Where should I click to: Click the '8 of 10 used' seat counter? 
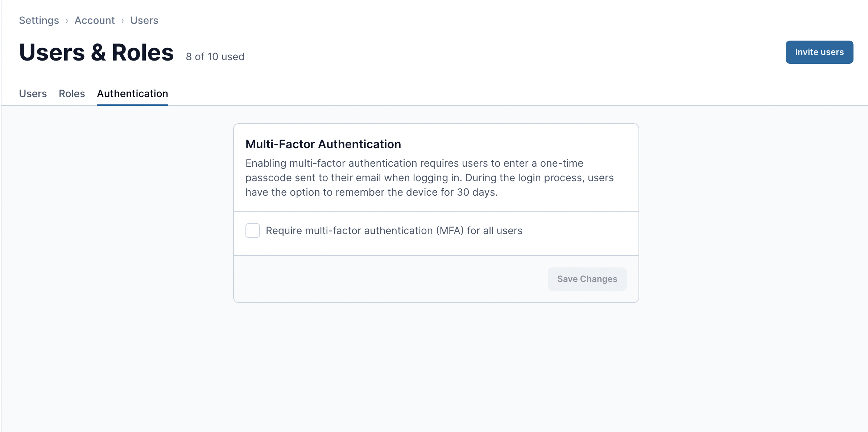pos(215,57)
